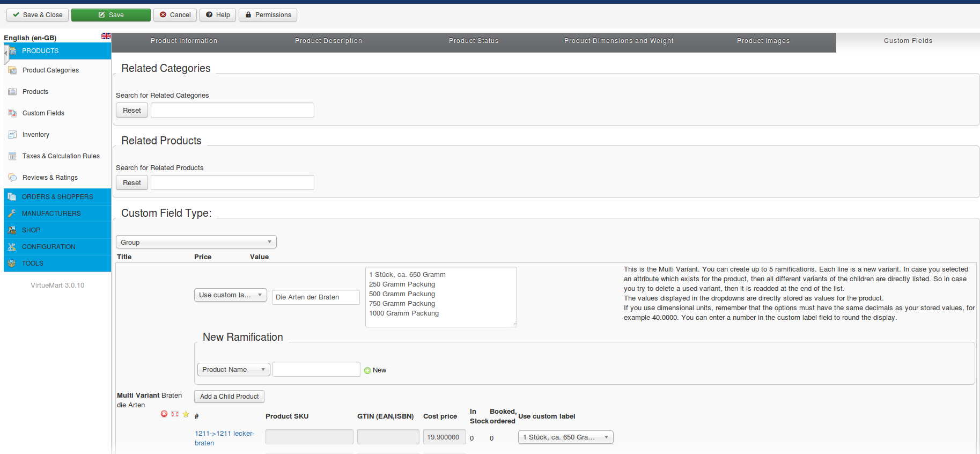Open the '1 Stück, ca. 650 Gra…' dropdown

[565, 437]
